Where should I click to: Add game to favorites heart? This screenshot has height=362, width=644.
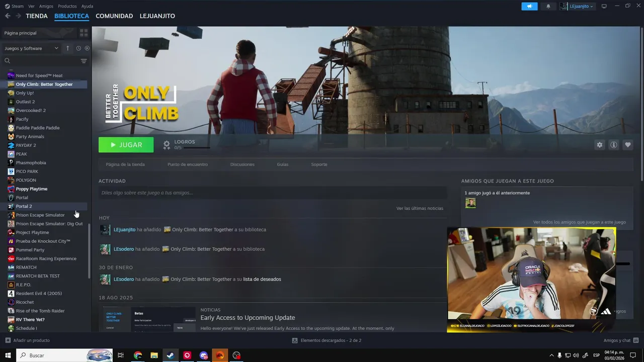point(627,145)
